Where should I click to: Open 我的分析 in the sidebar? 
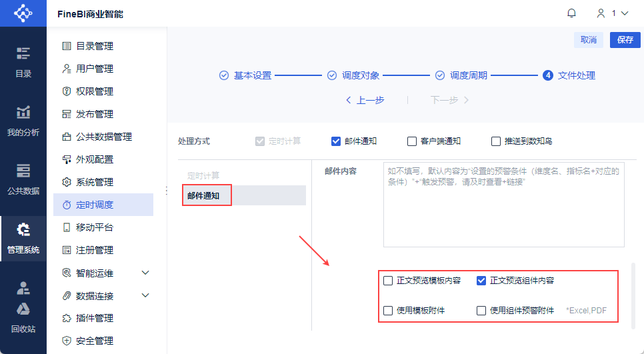[x=23, y=121]
